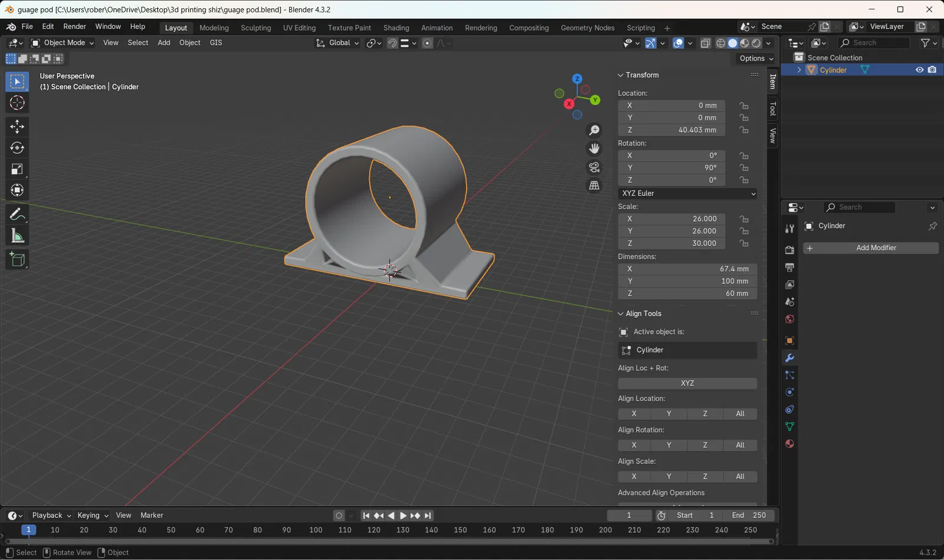
Task: Choose the Add Cube tool
Action: pyautogui.click(x=17, y=260)
